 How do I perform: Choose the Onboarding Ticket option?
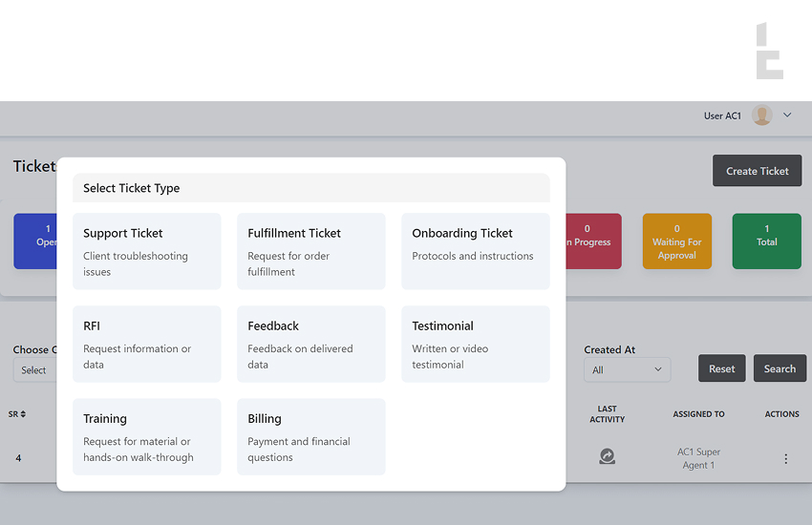475,251
